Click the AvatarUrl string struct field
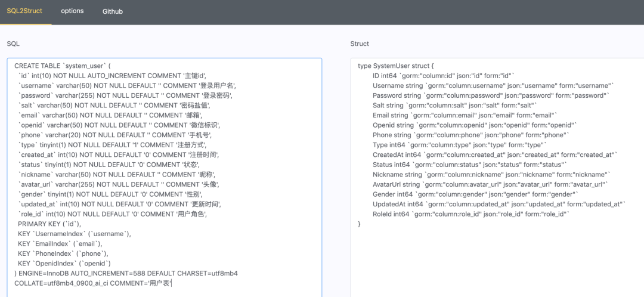 [x=491, y=184]
